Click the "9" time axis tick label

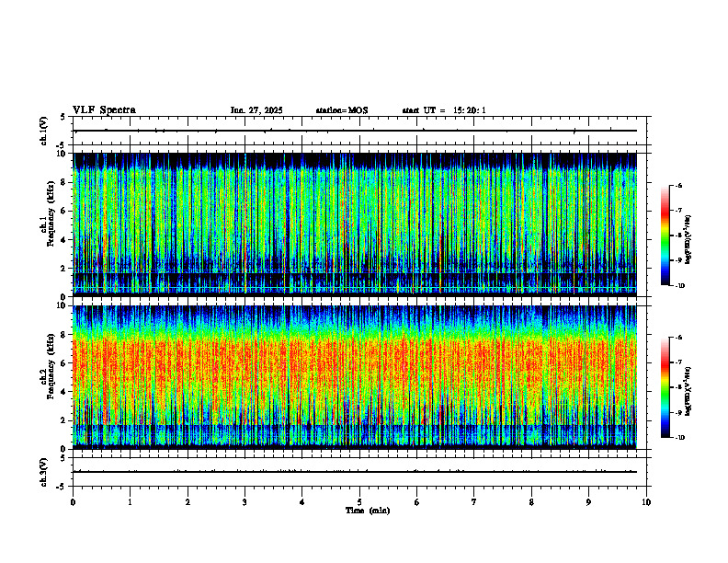(x=588, y=502)
